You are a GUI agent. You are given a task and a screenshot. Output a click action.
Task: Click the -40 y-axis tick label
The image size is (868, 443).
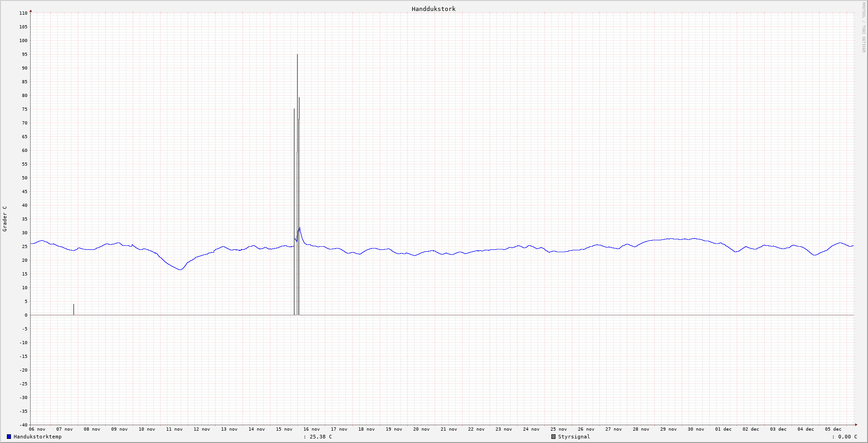click(23, 425)
